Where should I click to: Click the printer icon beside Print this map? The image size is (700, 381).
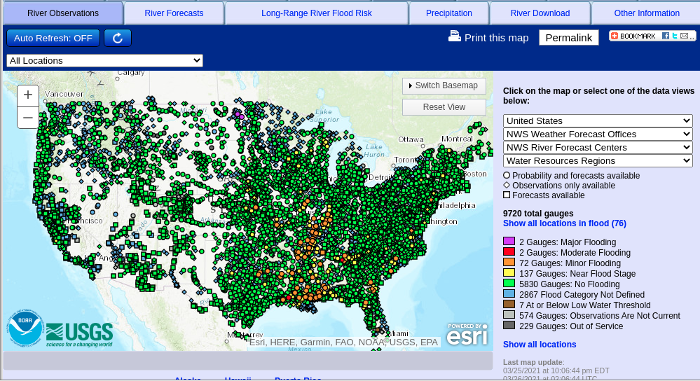454,36
